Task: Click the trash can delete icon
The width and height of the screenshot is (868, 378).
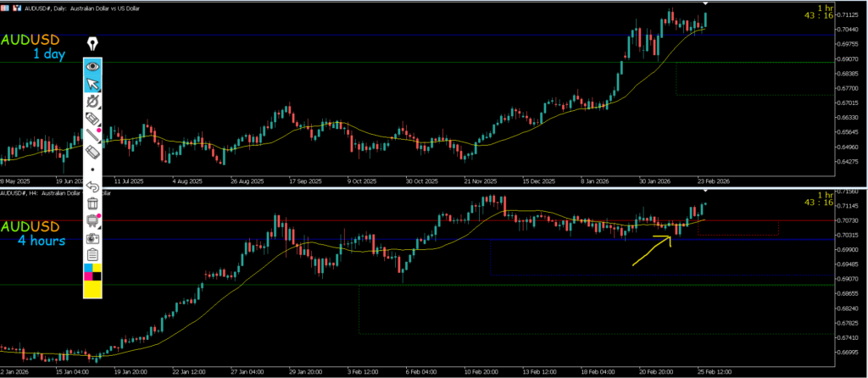Action: 92,203
